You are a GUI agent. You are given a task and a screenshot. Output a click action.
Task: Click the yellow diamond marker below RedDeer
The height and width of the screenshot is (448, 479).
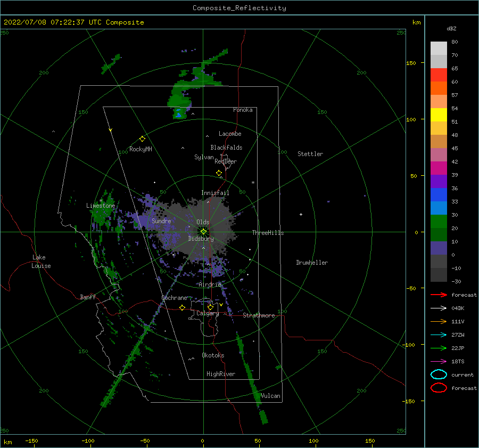219,173
